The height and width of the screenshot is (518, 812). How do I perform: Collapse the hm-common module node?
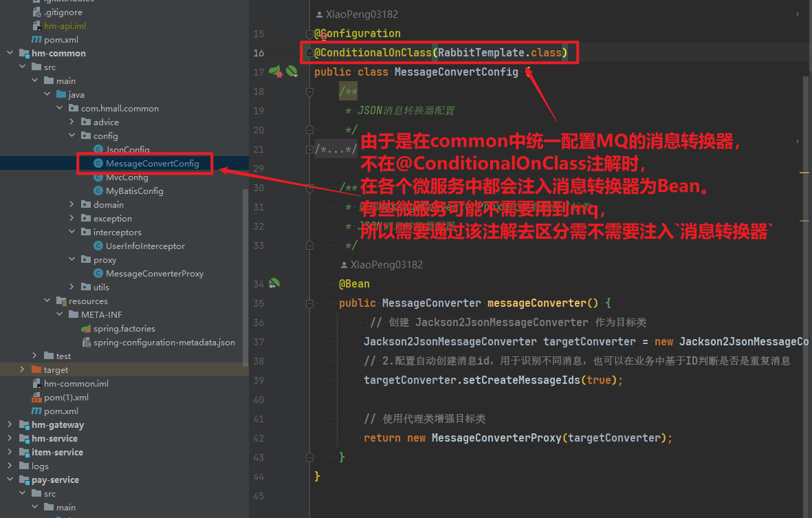(10, 54)
